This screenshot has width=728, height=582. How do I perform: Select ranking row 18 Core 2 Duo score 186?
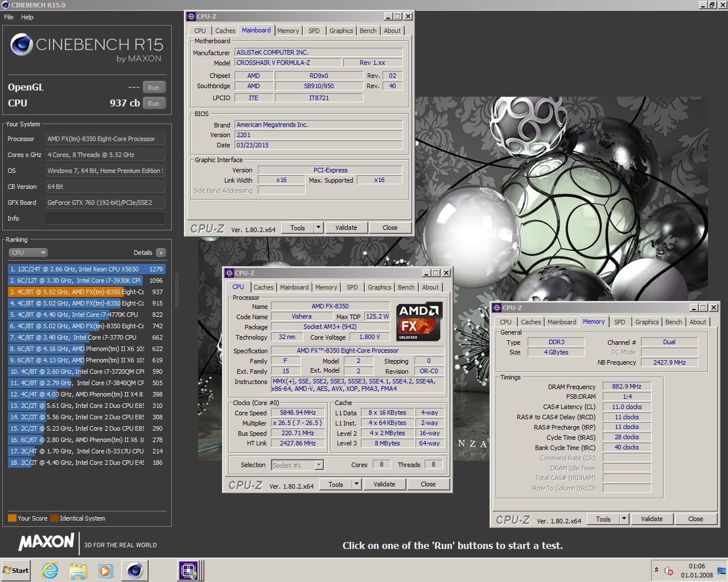[x=87, y=463]
